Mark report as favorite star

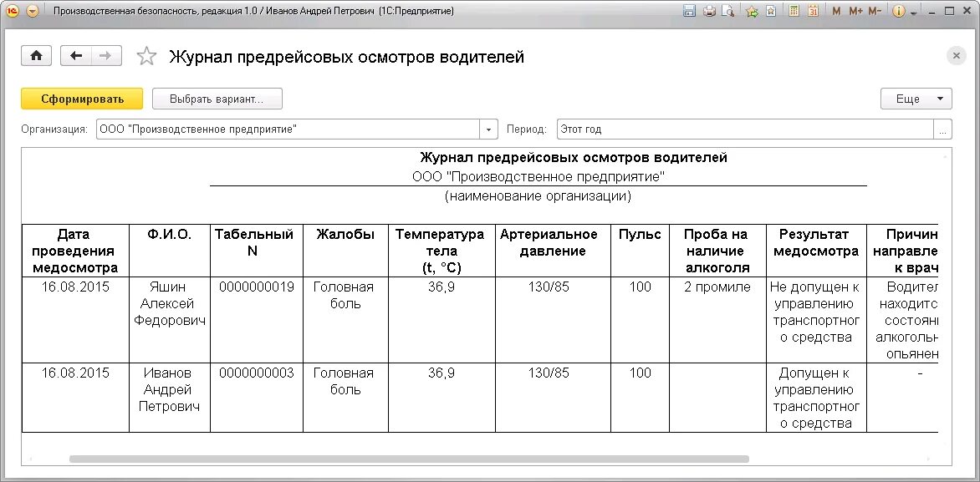pyautogui.click(x=146, y=56)
